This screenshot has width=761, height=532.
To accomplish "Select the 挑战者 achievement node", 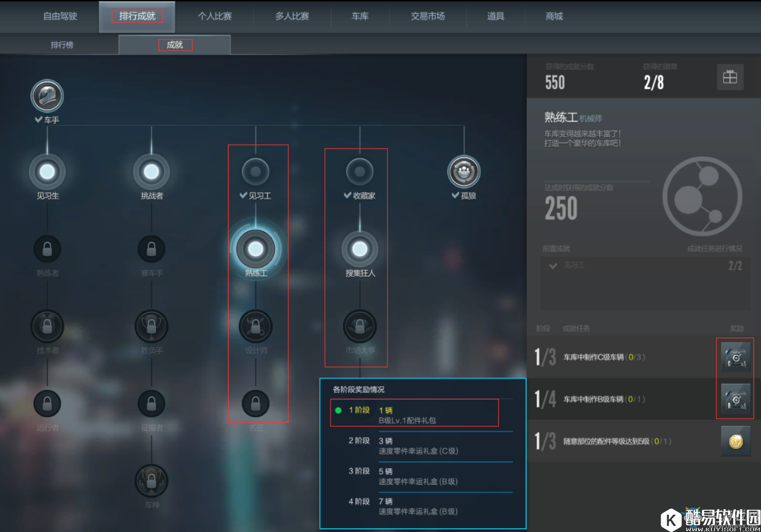I will click(151, 172).
